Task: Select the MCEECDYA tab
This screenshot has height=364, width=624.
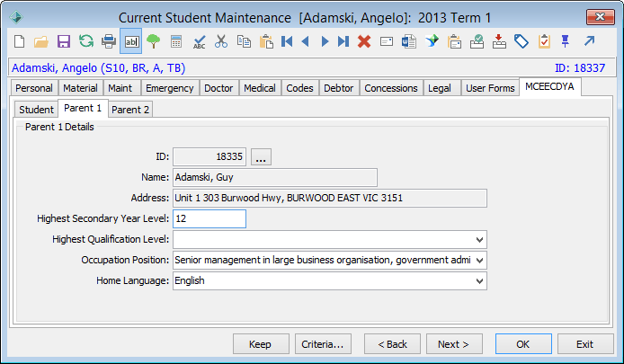Action: click(549, 86)
